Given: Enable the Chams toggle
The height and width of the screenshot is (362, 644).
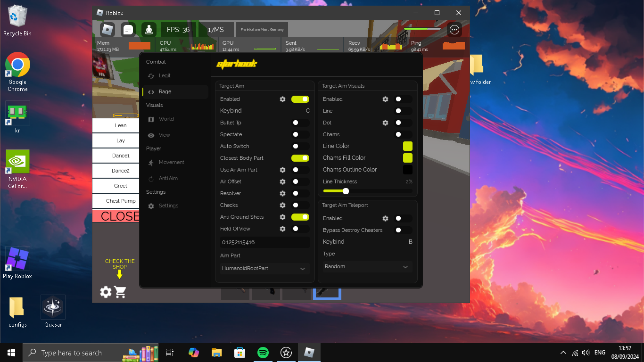Looking at the screenshot, I should 403,134.
